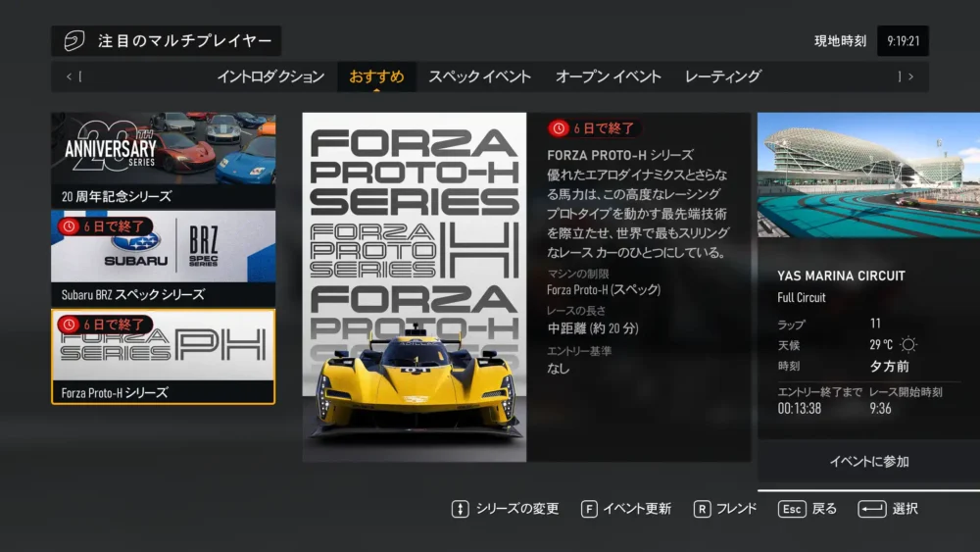This screenshot has height=552, width=980.
Task: Click the red clock icon on Subaru BRZ card
Action: coord(69,226)
